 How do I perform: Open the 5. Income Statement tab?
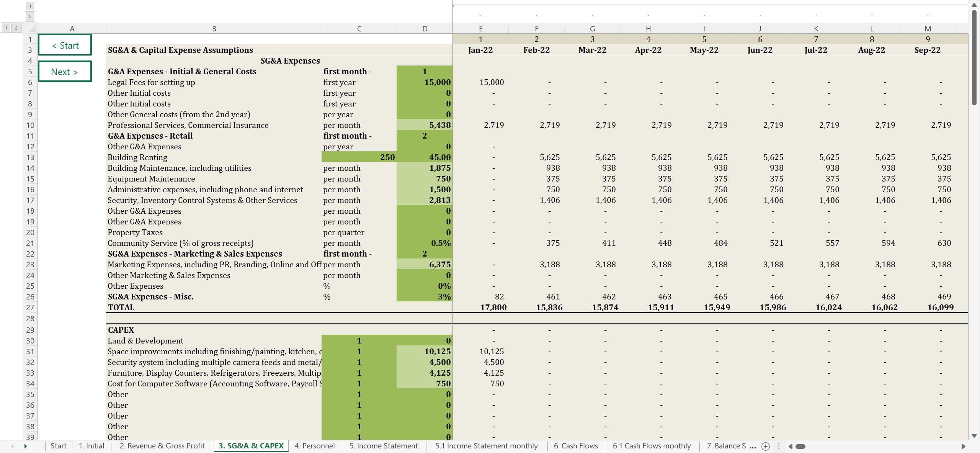click(x=384, y=446)
